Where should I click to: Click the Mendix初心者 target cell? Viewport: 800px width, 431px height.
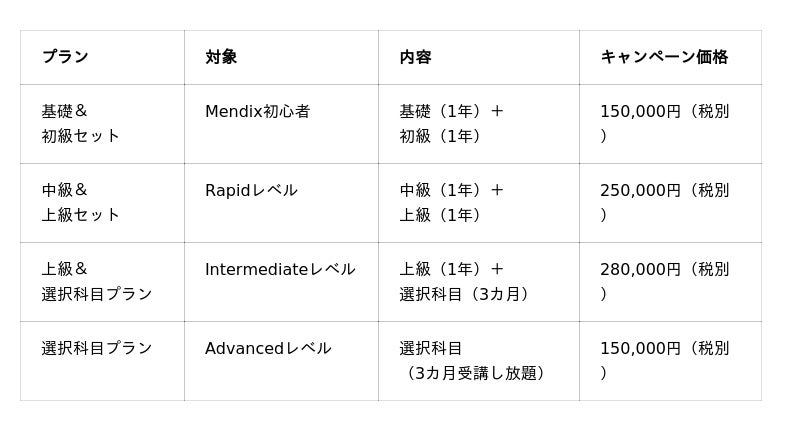(282, 124)
